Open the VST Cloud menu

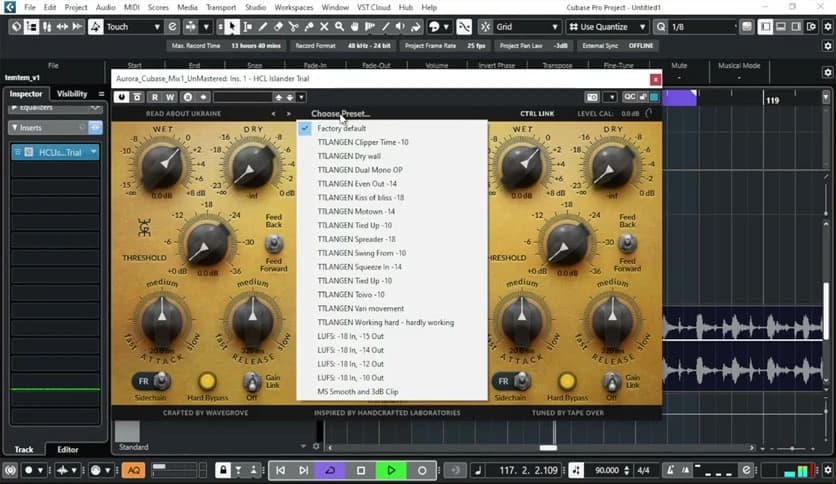pyautogui.click(x=373, y=7)
